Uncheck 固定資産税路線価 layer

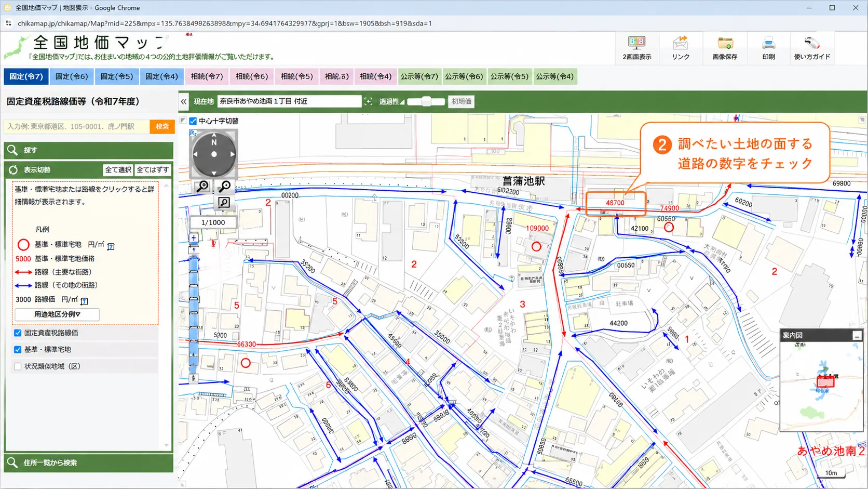(18, 333)
